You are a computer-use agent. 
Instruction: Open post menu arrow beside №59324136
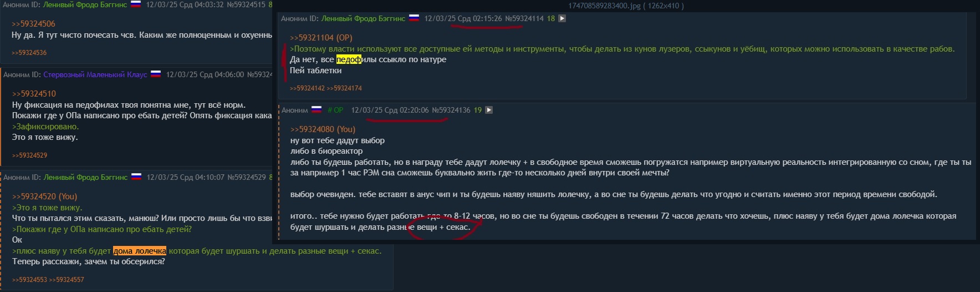click(489, 110)
